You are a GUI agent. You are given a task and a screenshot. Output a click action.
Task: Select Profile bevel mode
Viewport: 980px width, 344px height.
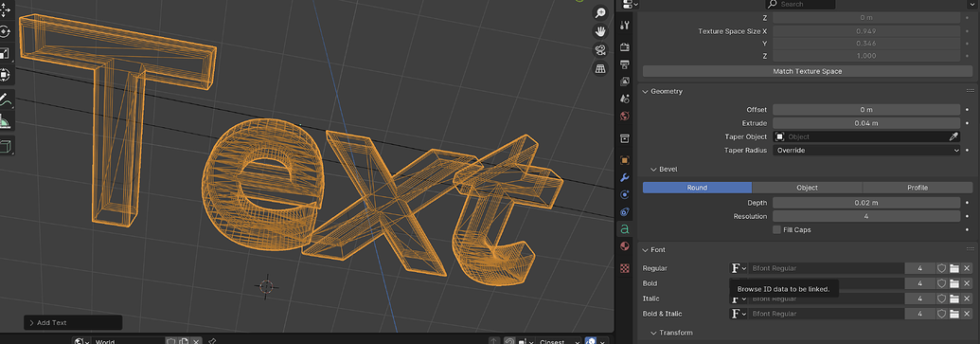point(918,188)
